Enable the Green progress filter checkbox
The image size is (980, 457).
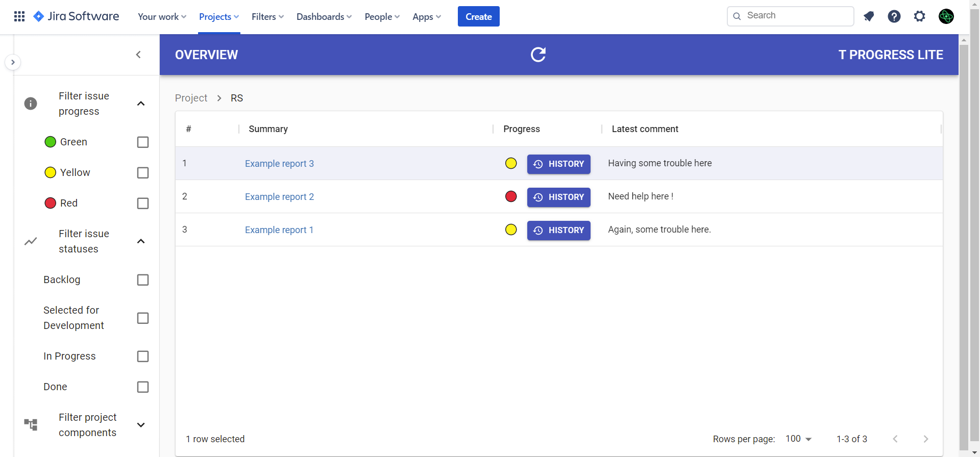143,142
